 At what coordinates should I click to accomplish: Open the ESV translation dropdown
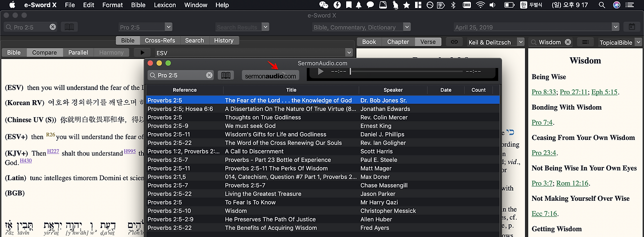pos(349,52)
